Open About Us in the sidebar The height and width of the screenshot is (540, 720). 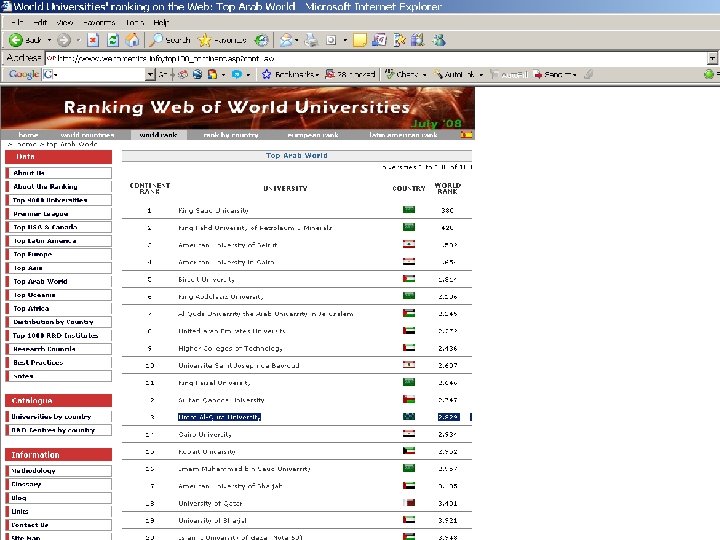[58, 173]
